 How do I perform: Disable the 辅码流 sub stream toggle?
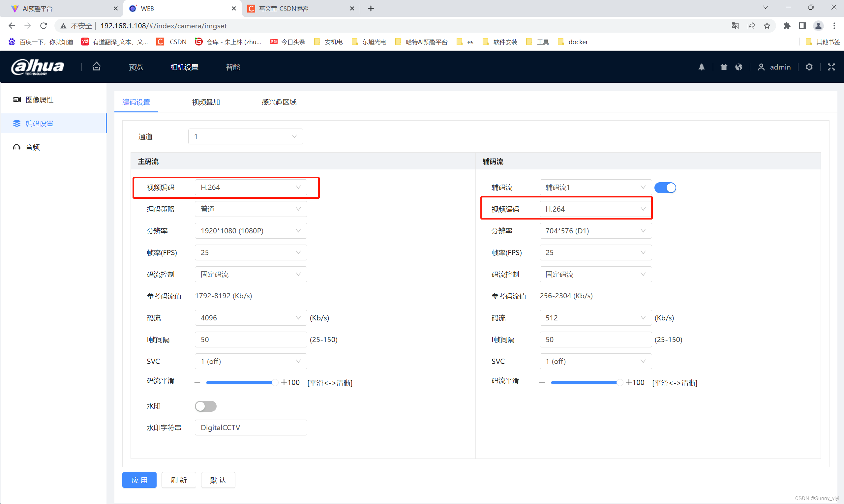point(665,188)
